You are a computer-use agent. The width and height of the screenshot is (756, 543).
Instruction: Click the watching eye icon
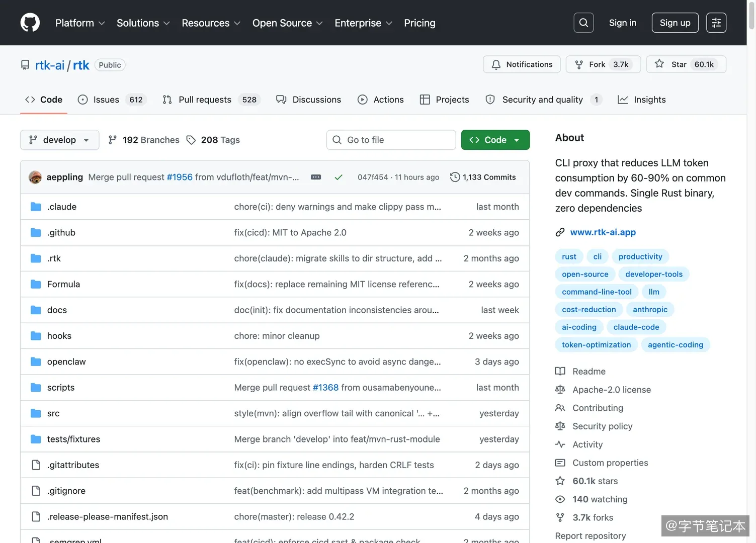pos(560,499)
